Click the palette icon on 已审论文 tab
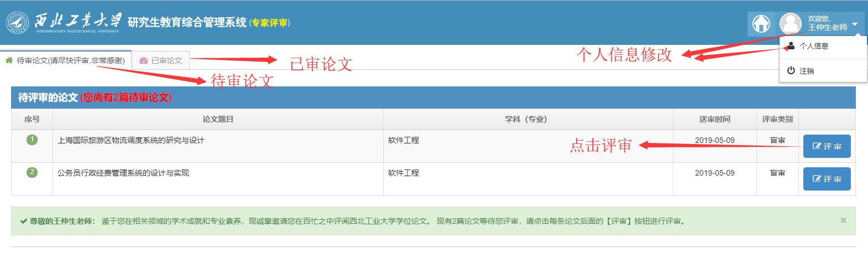Viewport: 868px width, 262px height. pyautogui.click(x=144, y=60)
